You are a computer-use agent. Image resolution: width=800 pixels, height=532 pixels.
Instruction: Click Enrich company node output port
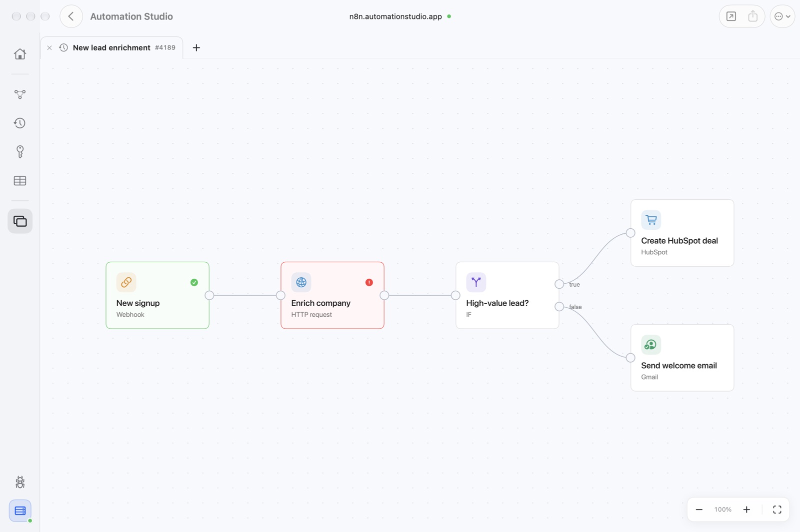384,295
